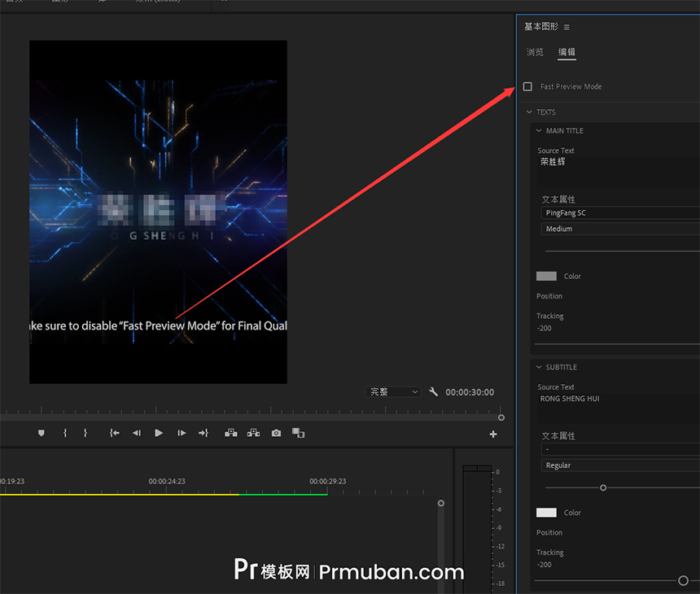This screenshot has height=594, width=700.
Task: Open the PingFang SC font dropdown
Action: click(619, 212)
